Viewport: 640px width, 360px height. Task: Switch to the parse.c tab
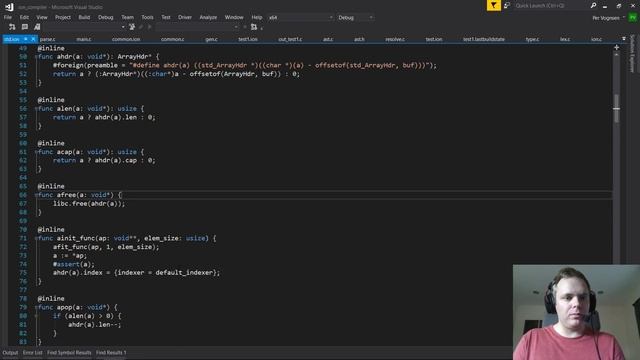pos(48,39)
